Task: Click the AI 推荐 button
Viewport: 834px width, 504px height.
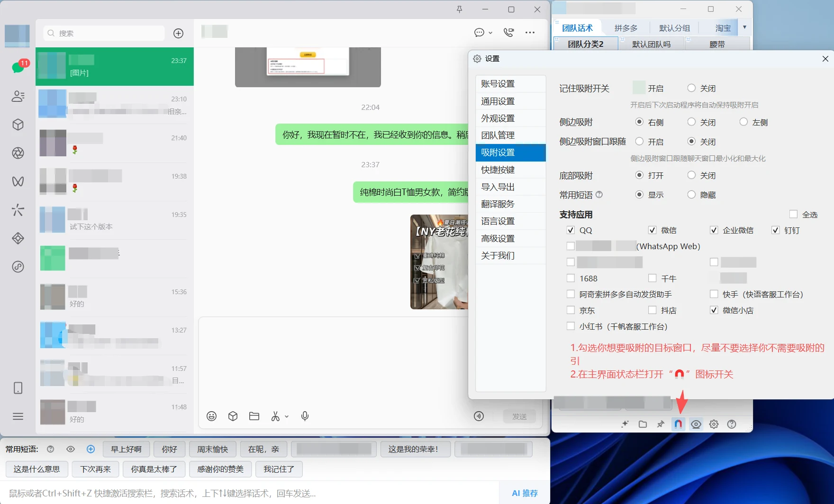Action: click(x=525, y=493)
